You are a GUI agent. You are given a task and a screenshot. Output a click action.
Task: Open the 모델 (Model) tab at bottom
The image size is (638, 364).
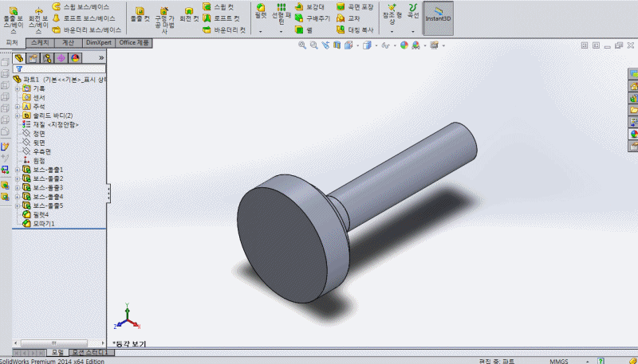coord(57,352)
